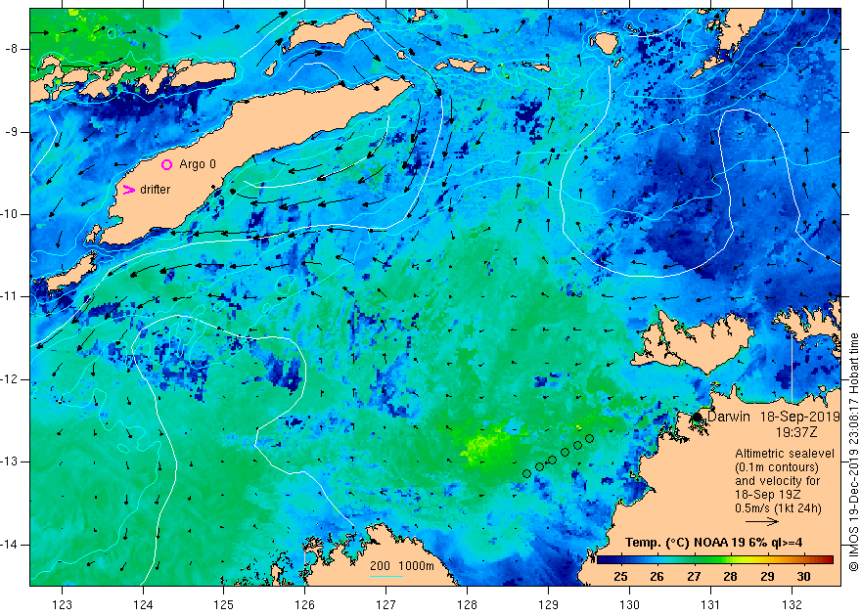Screen dimensions: 861x616
Task: Click the 'Darwin' city label
Action: [x=729, y=417]
